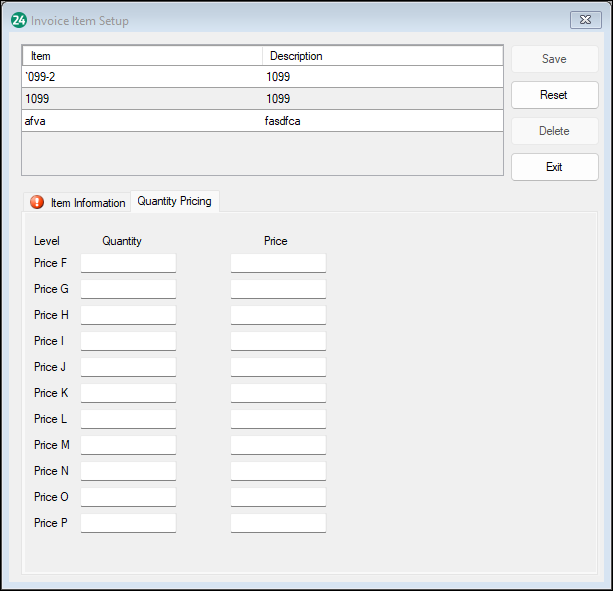Click the red warning icon on Item Information tab

[37, 202]
